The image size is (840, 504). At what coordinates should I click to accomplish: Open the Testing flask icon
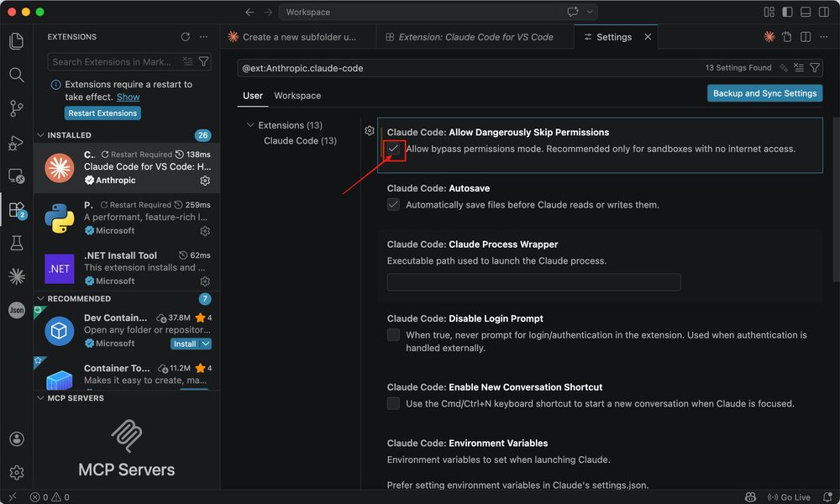tap(16, 243)
